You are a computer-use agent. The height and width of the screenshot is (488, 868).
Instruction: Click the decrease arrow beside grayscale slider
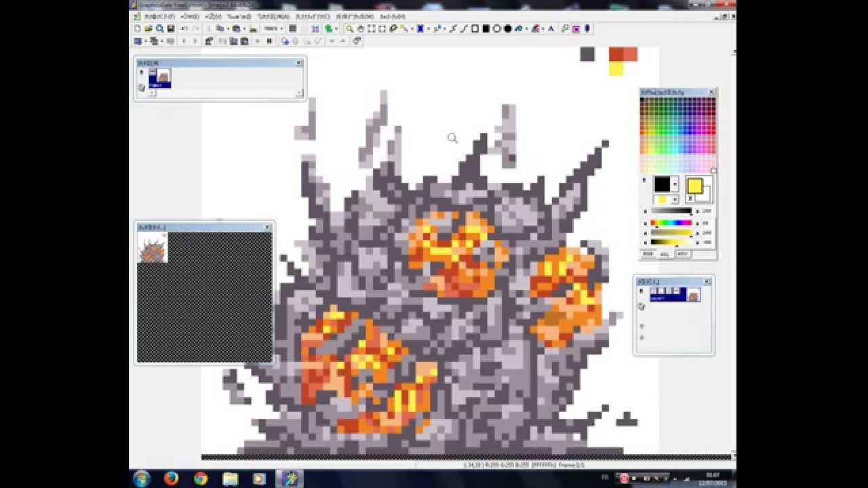coord(646,211)
